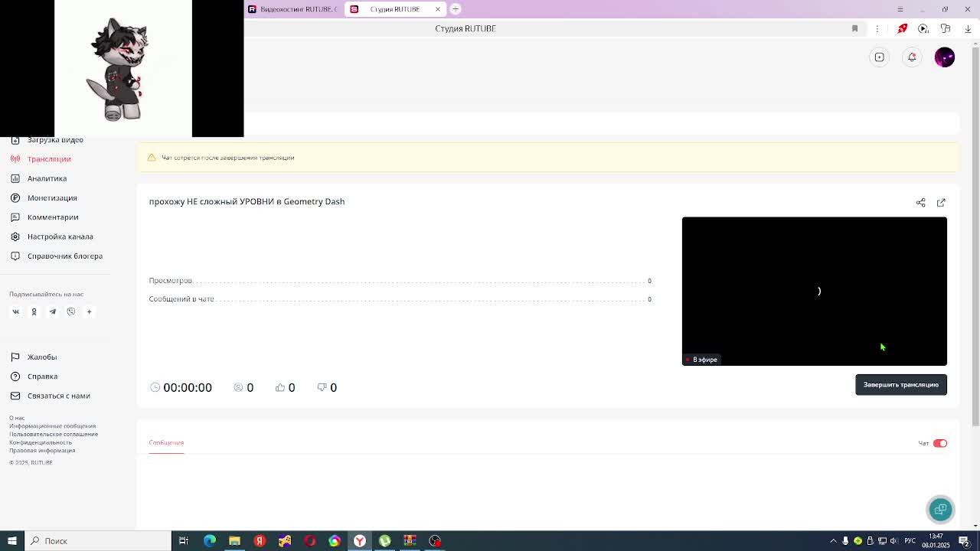
Task: Open Task View on taskbar
Action: pyautogui.click(x=184, y=541)
